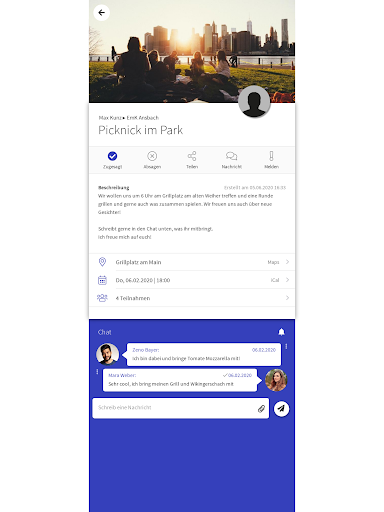Click the 'Chat' section heading
The image size is (384, 512).
point(105,332)
